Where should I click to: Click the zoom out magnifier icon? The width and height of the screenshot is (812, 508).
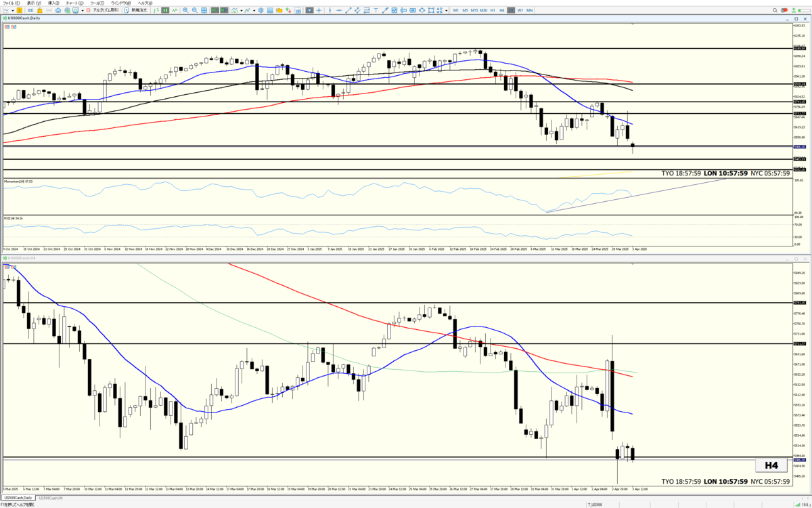point(195,10)
